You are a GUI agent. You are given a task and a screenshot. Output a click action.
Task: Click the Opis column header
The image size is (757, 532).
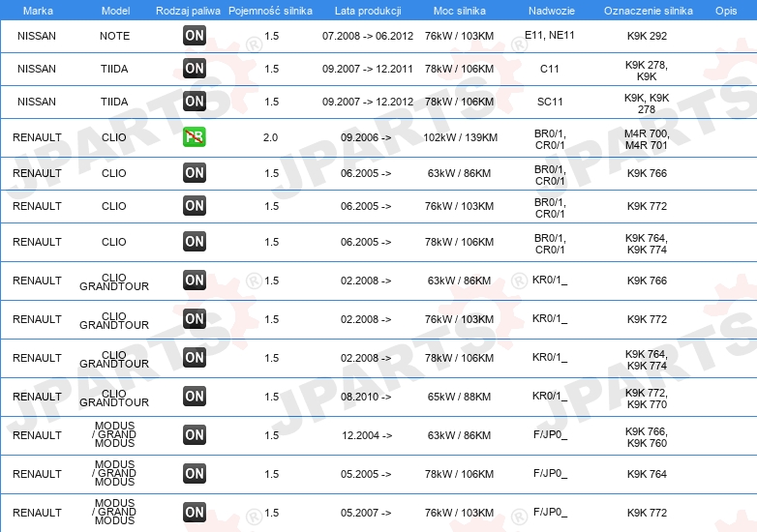click(x=726, y=11)
